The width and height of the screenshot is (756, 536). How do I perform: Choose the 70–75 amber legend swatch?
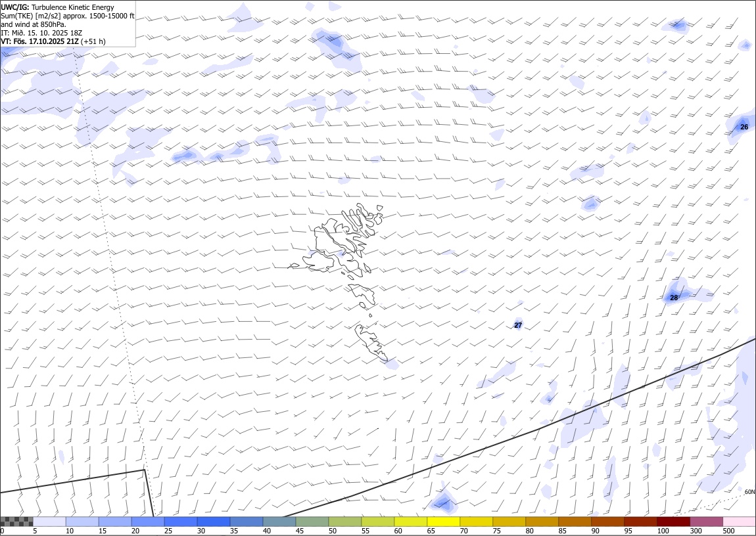(476, 522)
